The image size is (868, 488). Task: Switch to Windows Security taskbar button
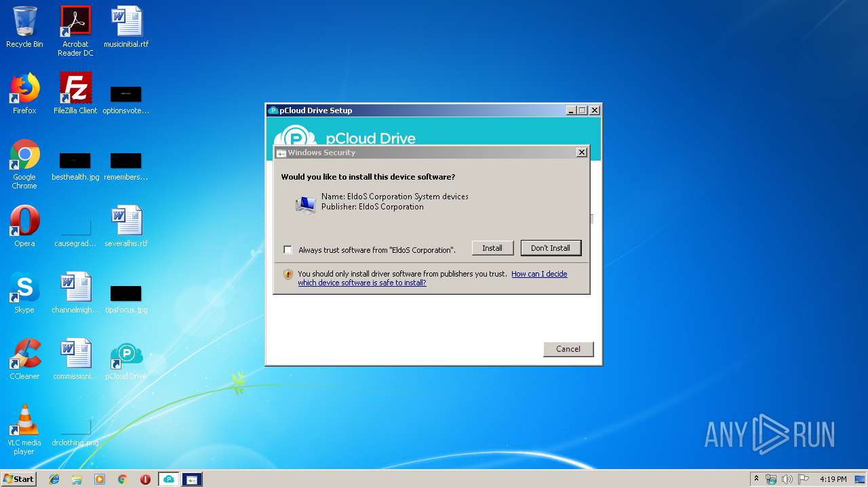192,479
